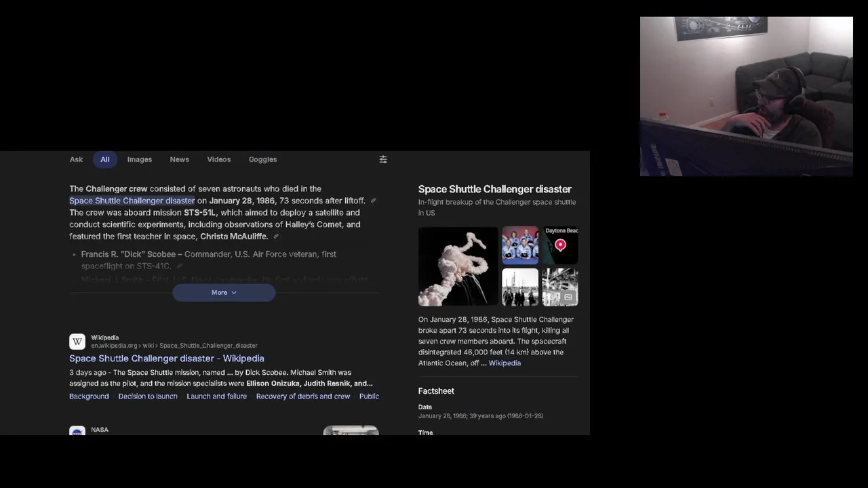868x488 pixels.
Task: Open the Videos tab
Action: pos(219,159)
